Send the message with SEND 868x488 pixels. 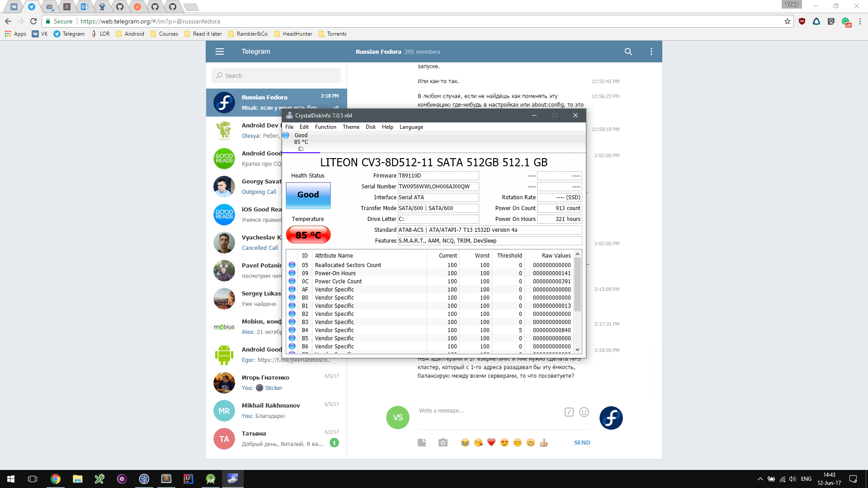582,443
